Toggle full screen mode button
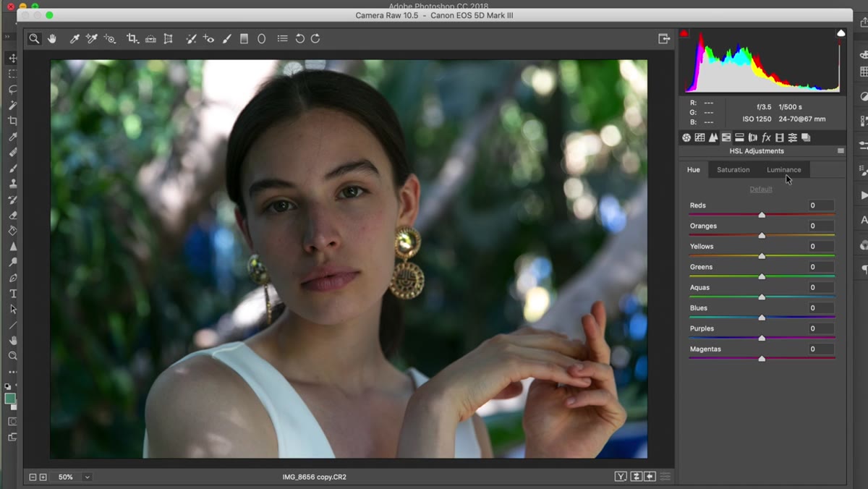Screen dimensions: 868x489 pos(664,38)
